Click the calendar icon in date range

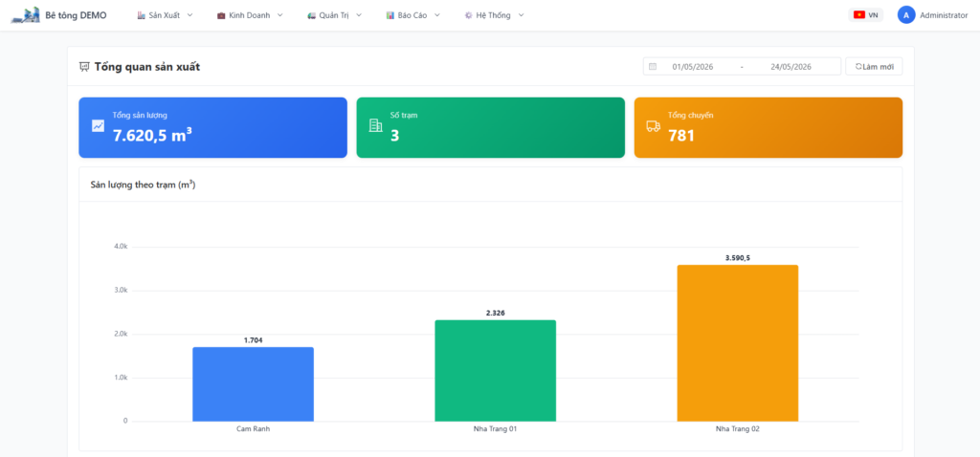click(x=653, y=66)
